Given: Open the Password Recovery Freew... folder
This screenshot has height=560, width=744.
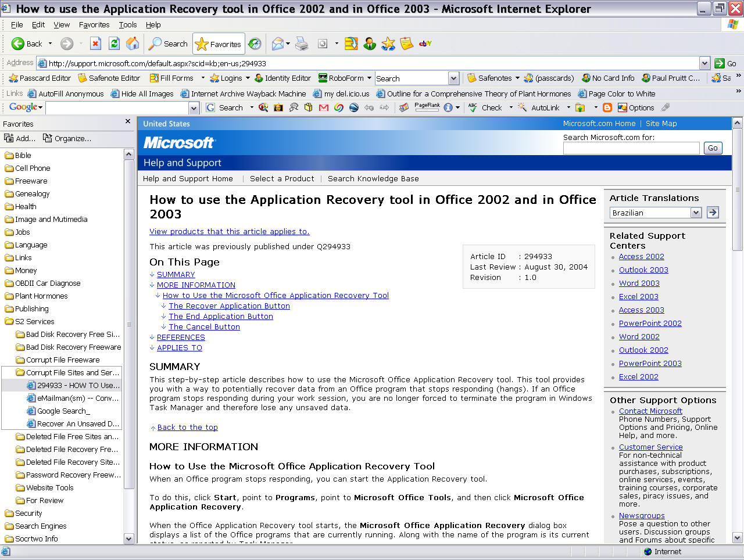Looking at the screenshot, I should [69, 475].
